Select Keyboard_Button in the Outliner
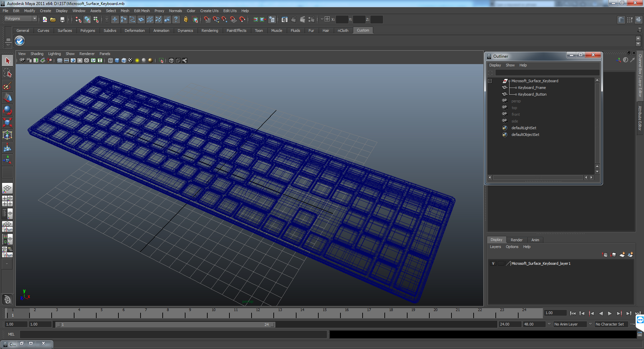This screenshot has height=349, width=644. pos(532,94)
